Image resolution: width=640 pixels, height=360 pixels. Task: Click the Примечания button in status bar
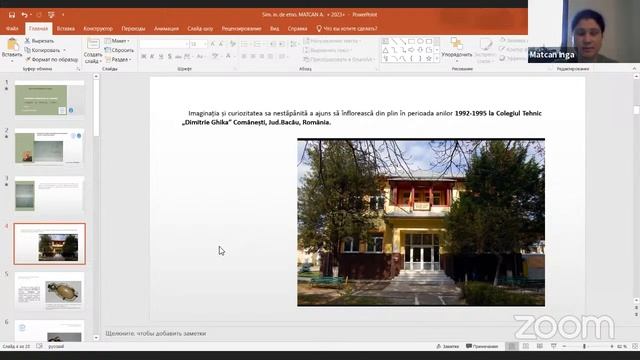(482, 346)
